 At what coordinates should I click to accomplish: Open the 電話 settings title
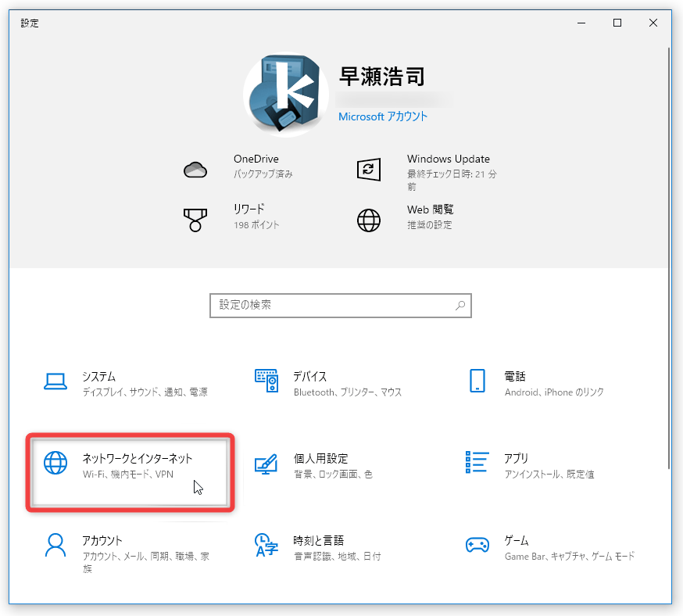click(515, 376)
